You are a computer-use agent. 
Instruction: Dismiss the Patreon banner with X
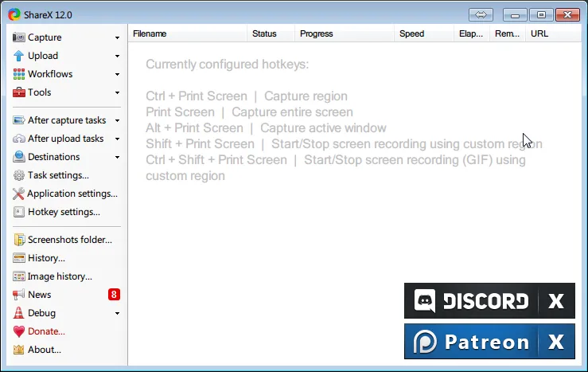point(555,342)
